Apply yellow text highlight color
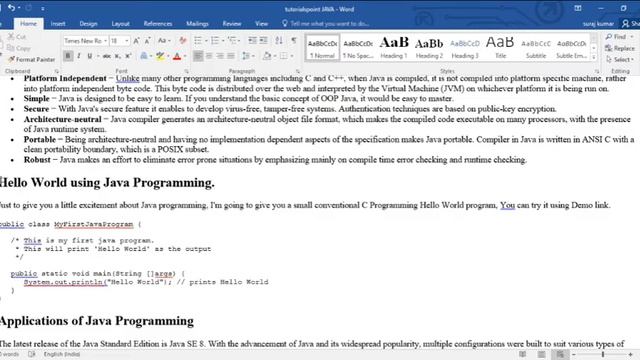 pos(160,56)
